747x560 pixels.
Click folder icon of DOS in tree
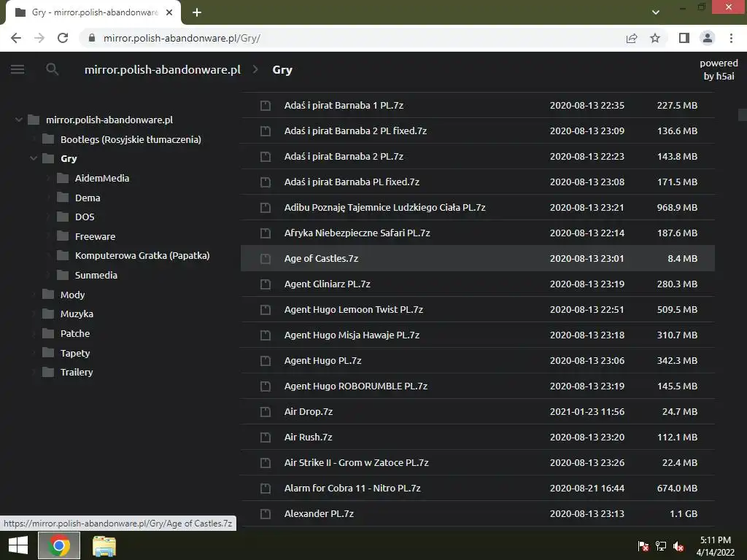[x=63, y=217]
